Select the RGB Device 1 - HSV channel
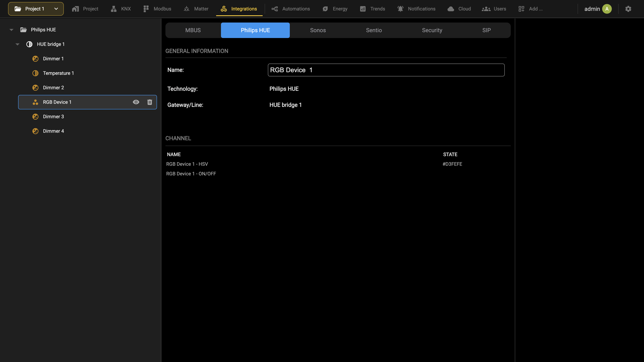 (187, 164)
